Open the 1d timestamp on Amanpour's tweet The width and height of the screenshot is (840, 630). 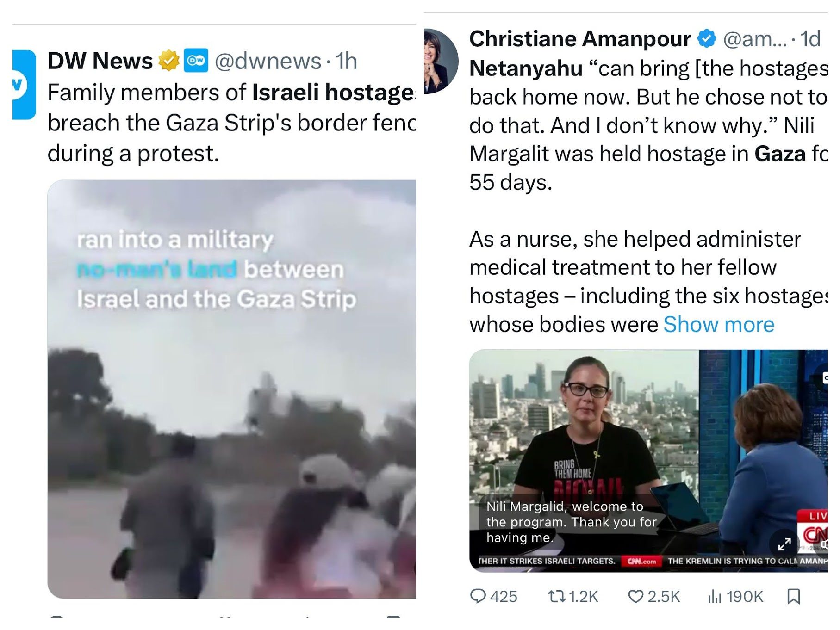coord(810,39)
